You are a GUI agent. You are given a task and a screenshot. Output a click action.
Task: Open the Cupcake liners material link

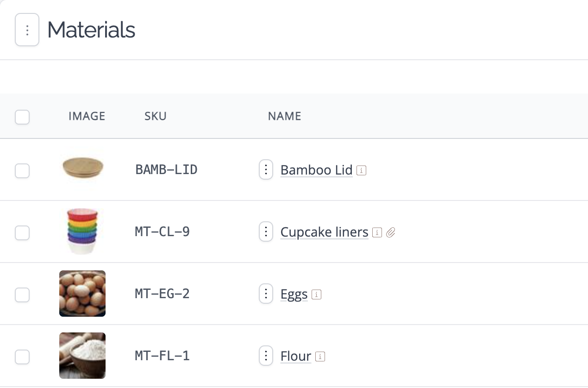point(325,232)
